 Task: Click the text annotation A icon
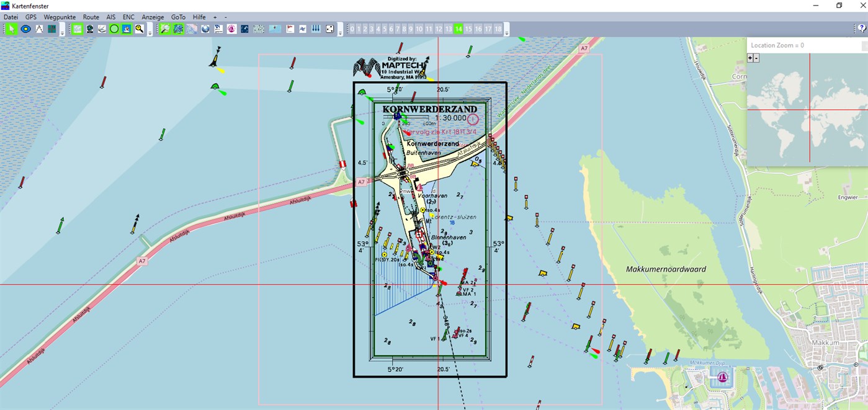(38, 29)
